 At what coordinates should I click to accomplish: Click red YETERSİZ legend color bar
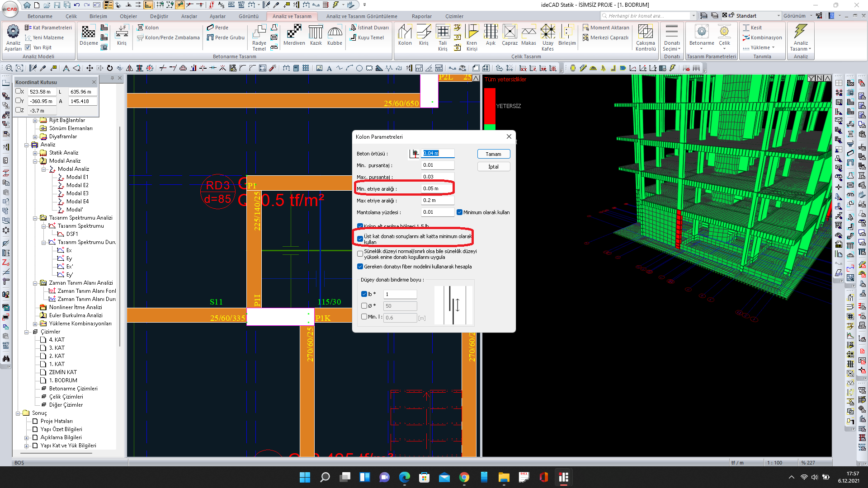[490, 106]
